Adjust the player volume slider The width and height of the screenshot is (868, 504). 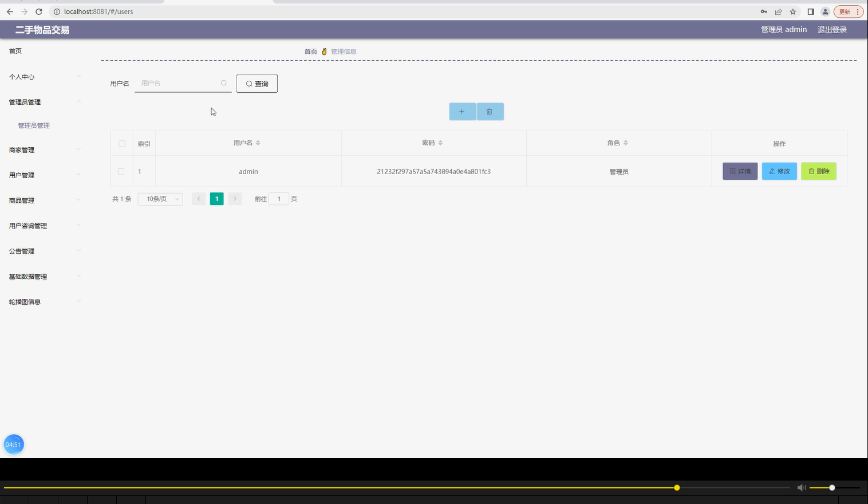[x=834, y=487]
